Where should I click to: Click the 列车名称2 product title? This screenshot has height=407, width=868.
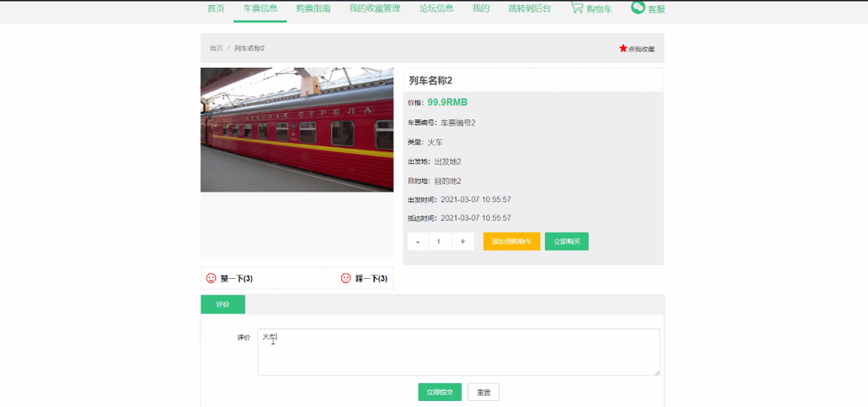[431, 81]
